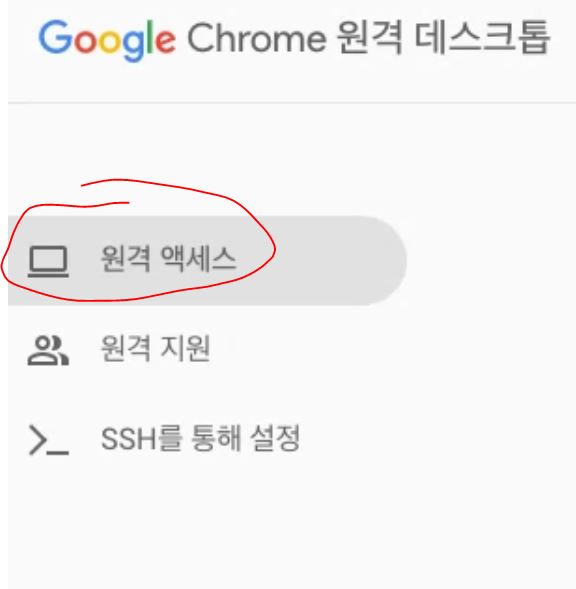Viewport: 576px width, 589px height.
Task: Click the rounded right end of highlighted row
Action: pos(387,261)
